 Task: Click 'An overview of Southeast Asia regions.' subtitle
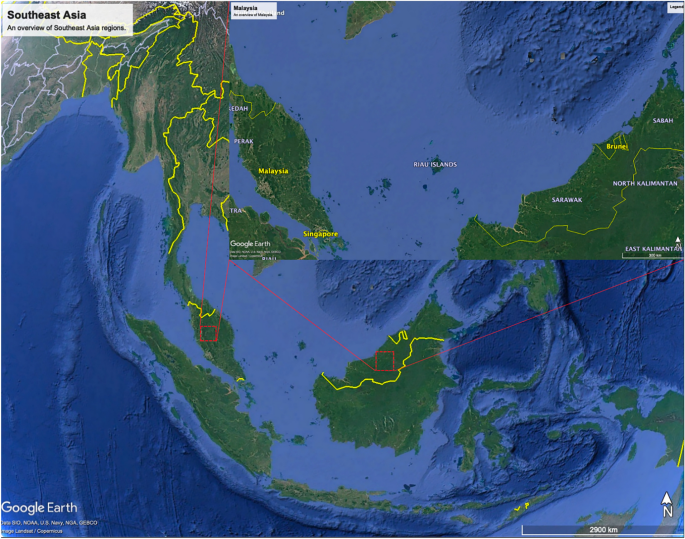pos(66,28)
